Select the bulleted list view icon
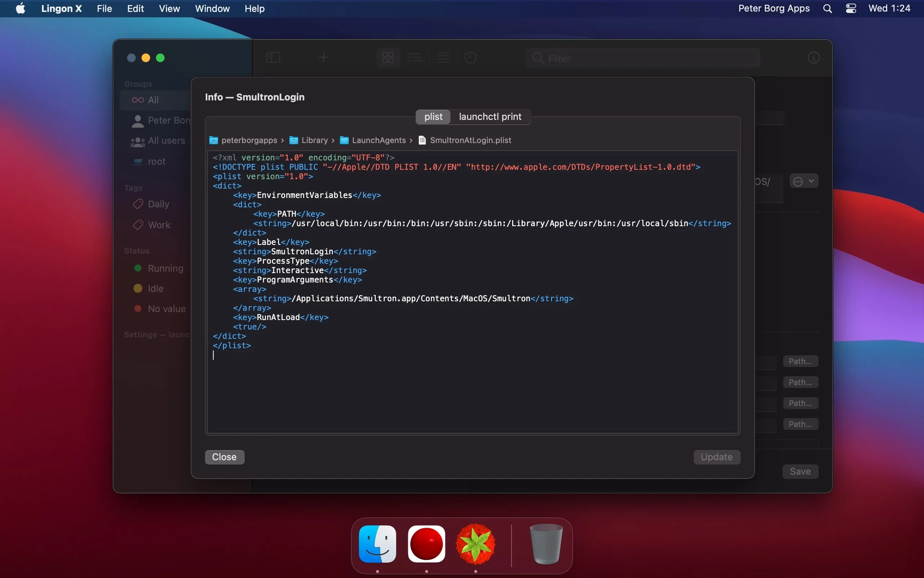The image size is (924, 578). (415, 58)
